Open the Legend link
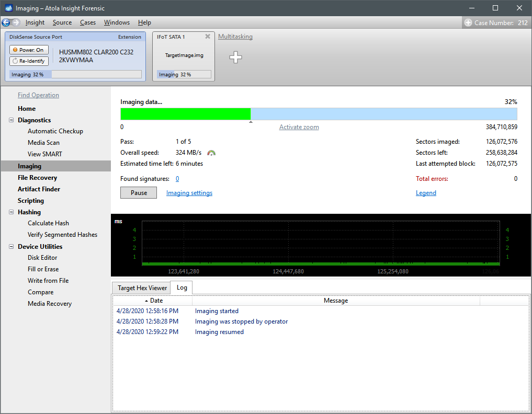The image size is (532, 414). click(426, 192)
